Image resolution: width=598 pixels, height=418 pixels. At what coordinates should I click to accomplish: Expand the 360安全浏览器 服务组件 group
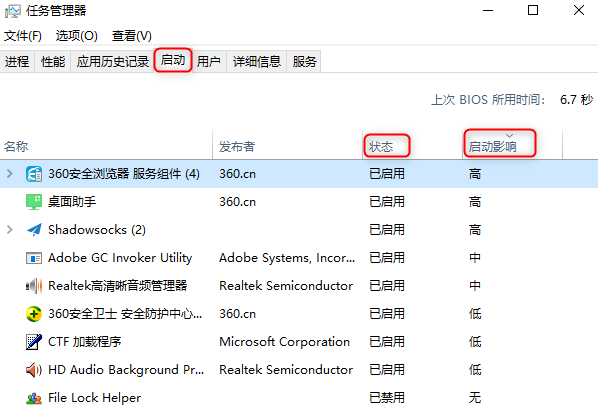click(10, 174)
